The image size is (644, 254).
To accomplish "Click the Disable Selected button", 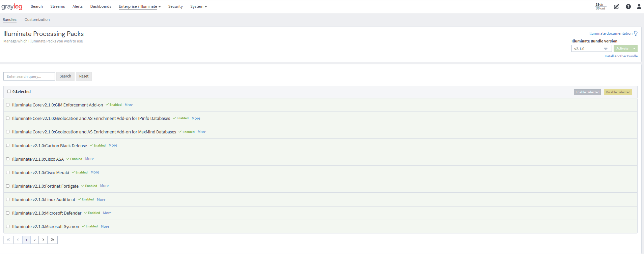I will click(x=618, y=92).
